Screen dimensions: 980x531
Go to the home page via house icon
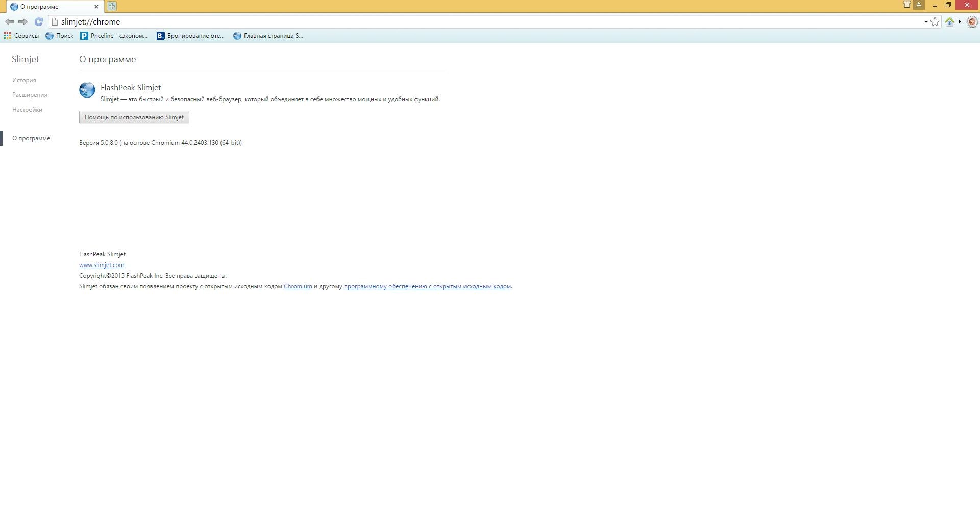tap(949, 21)
